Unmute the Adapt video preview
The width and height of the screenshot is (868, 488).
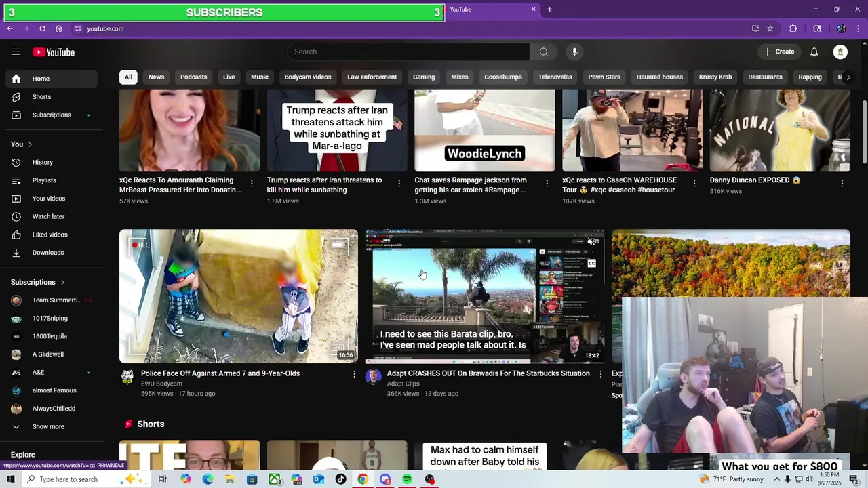tap(592, 241)
